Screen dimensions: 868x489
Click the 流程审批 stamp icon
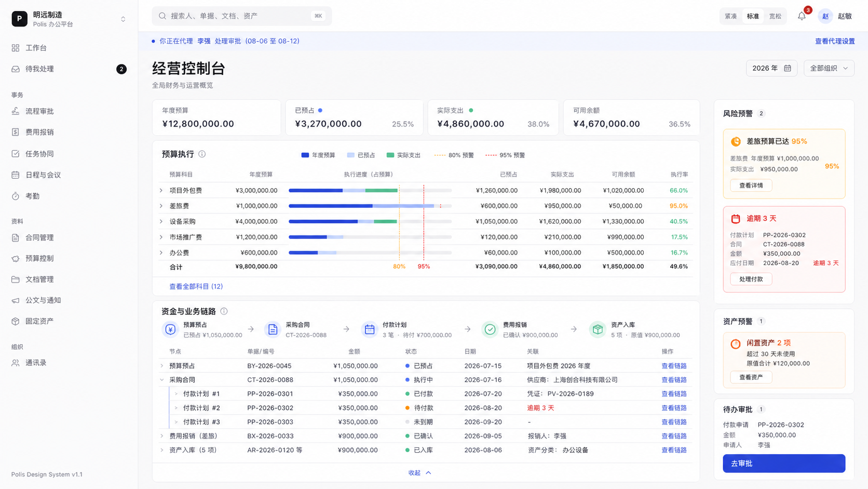click(16, 111)
